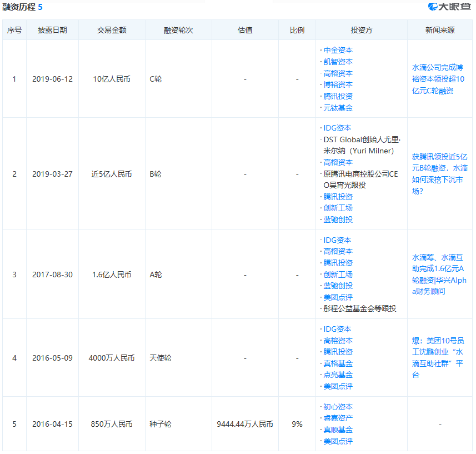This screenshot has height=454, width=476.
Task: Click amount cell 10亿人民币
Action: point(112,79)
